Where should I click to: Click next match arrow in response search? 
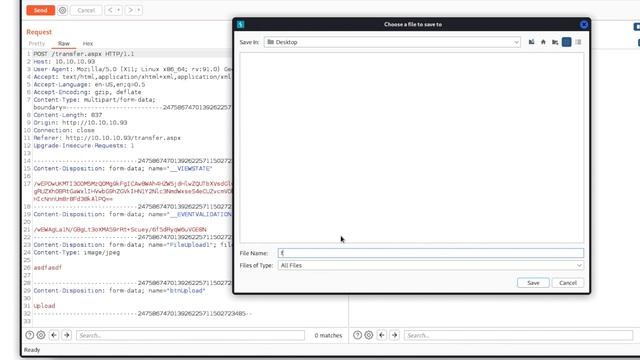(394, 335)
